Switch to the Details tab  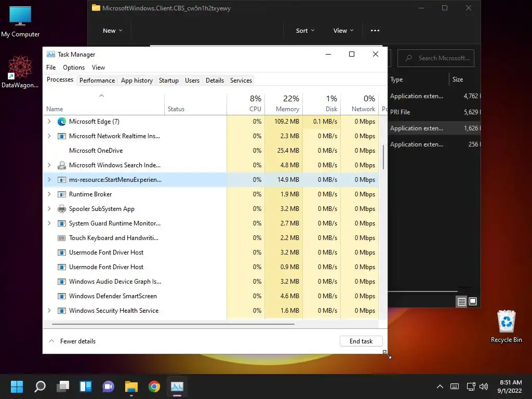coord(215,81)
